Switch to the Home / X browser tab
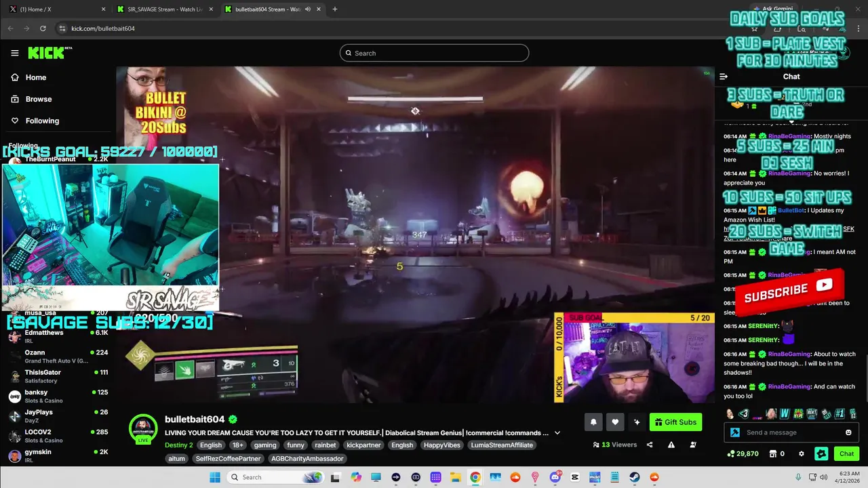Screen dimensions: 868x488 click(x=57, y=9)
